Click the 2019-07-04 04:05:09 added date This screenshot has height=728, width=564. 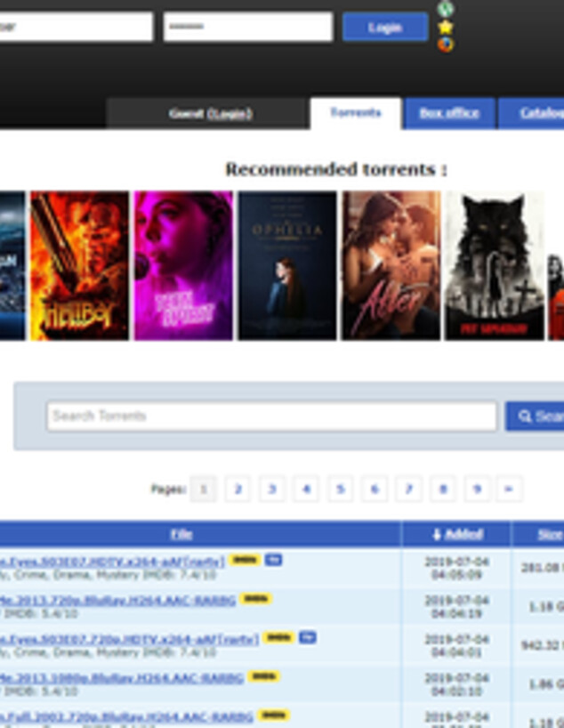click(x=456, y=568)
